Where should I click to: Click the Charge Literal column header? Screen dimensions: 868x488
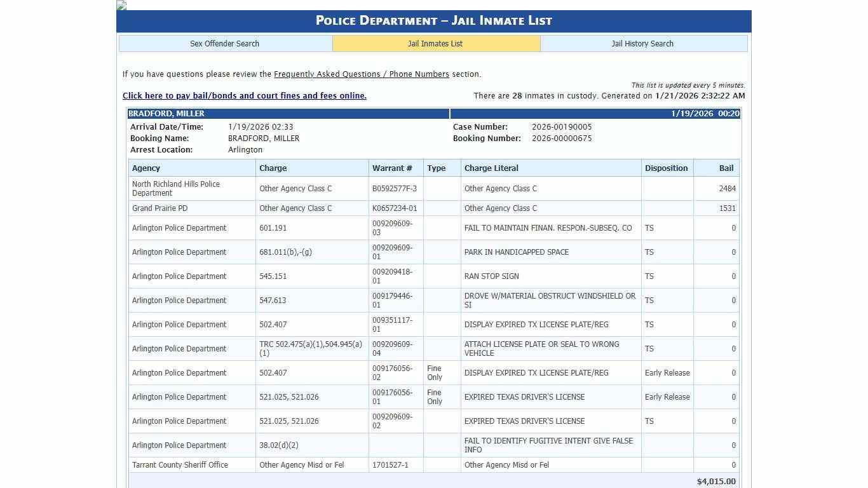(x=491, y=168)
